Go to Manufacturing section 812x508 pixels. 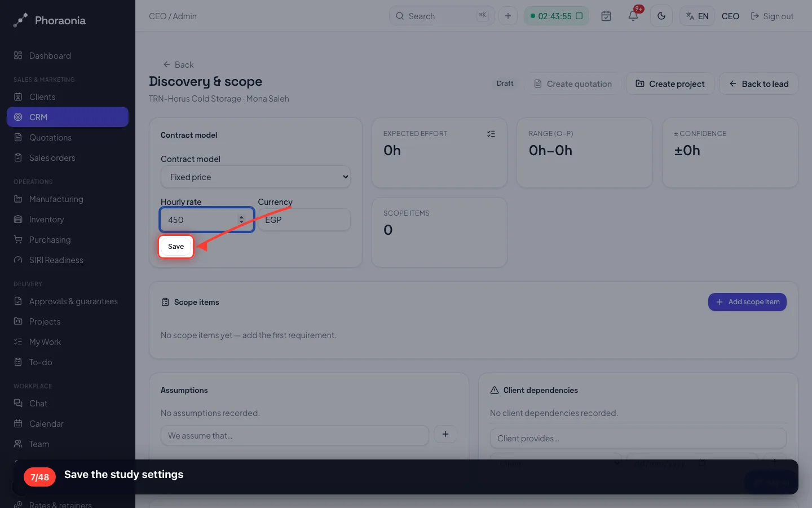[68, 199]
